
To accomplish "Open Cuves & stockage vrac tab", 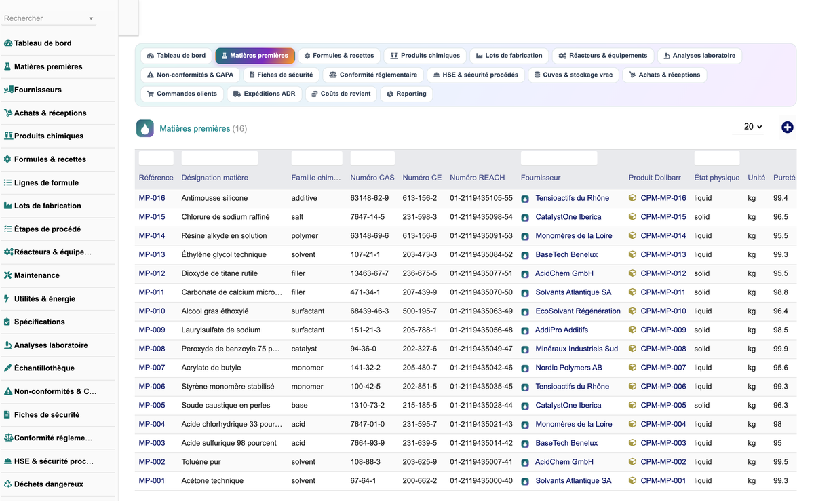I will pyautogui.click(x=573, y=75).
